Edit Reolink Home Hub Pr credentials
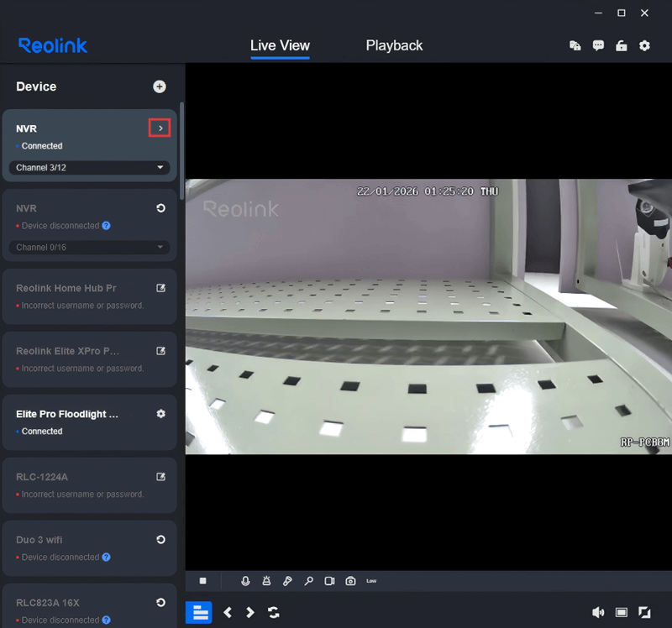This screenshot has height=628, width=672. coord(160,288)
